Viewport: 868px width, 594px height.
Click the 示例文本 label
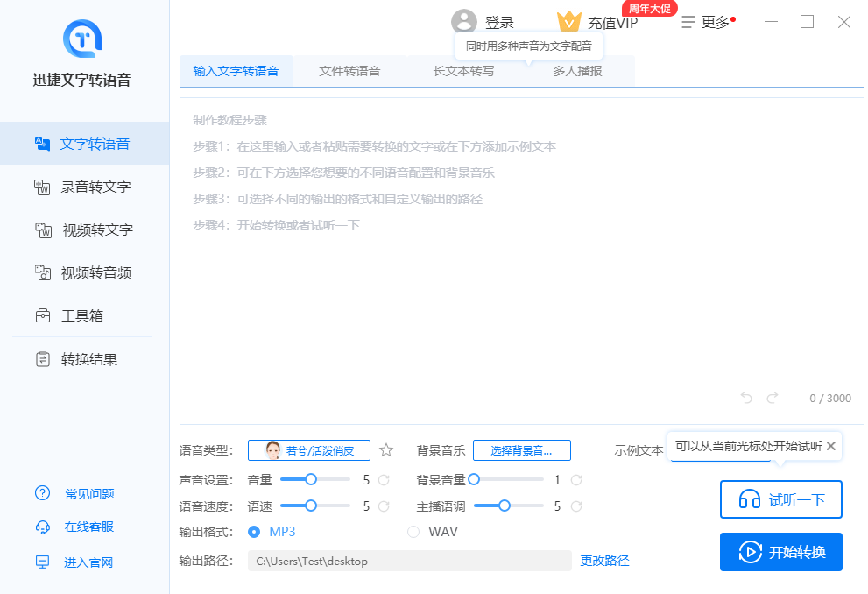[639, 450]
